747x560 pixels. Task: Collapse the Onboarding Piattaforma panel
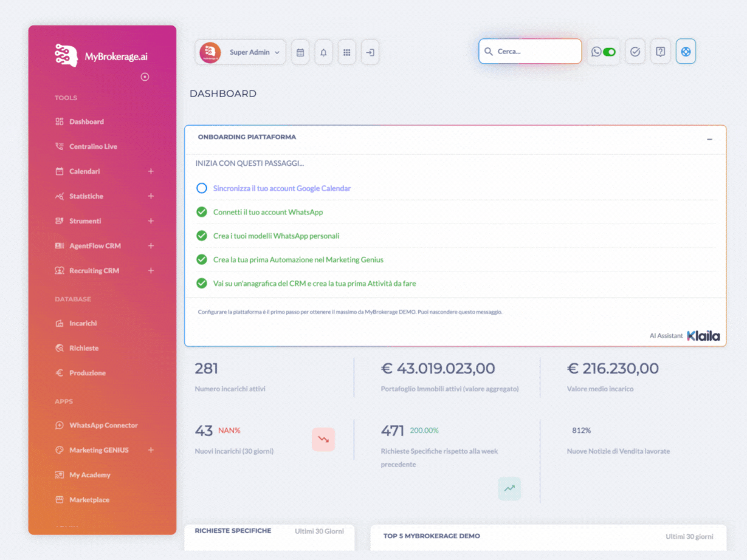(x=709, y=140)
